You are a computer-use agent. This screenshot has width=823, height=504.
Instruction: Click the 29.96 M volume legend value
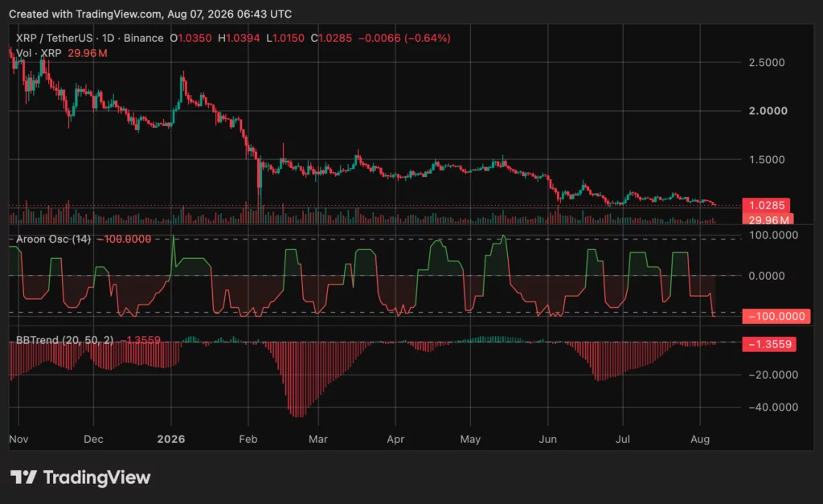[88, 53]
